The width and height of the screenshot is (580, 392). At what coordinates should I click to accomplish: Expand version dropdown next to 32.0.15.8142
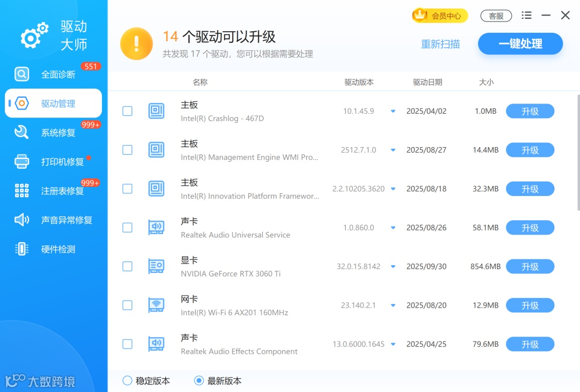(393, 266)
